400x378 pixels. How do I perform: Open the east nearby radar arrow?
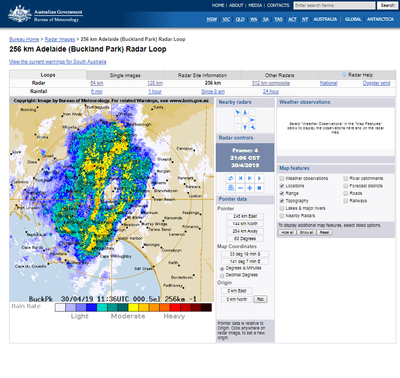[252, 120]
